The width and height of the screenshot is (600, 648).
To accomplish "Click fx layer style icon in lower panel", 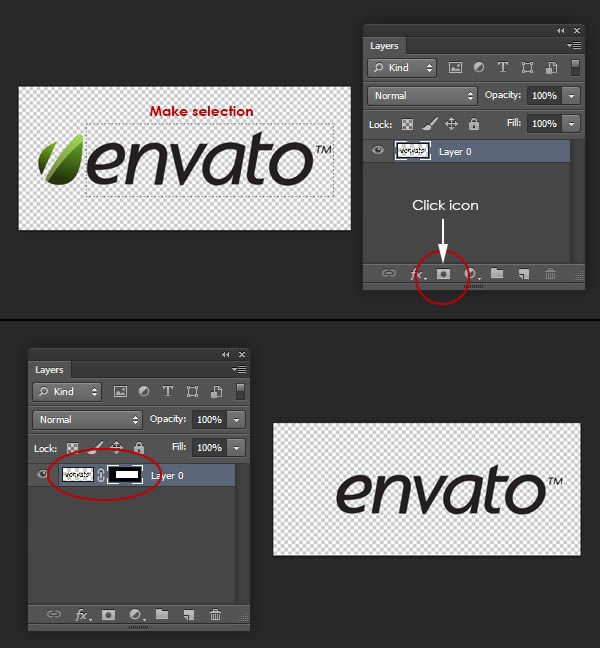I will coord(83,615).
